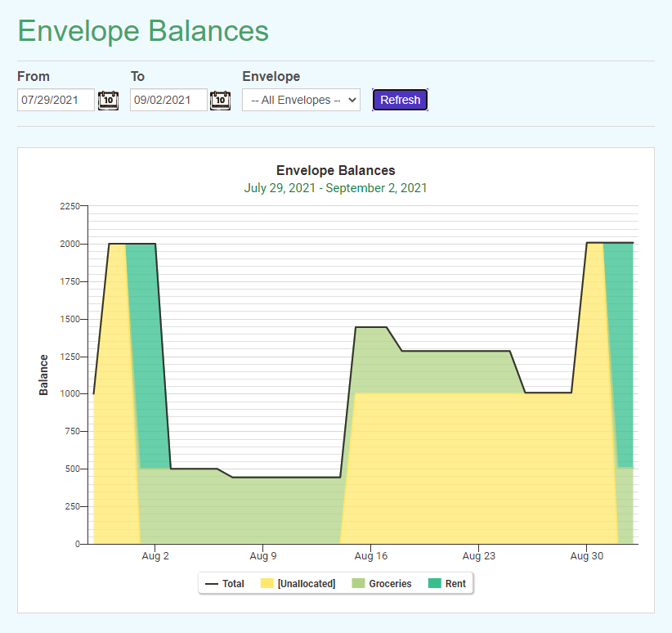Click the Groceries legend text
The height and width of the screenshot is (633, 672).
click(x=390, y=584)
